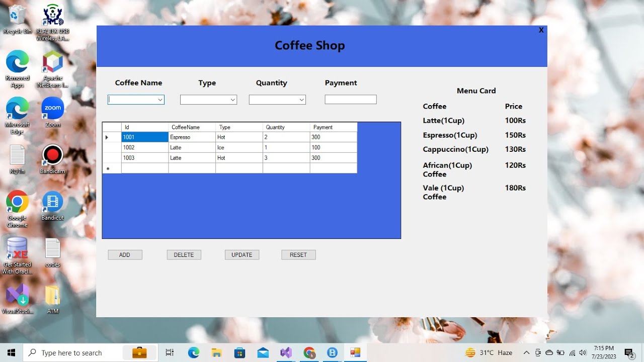Expand the Type dropdown

pos(232,100)
